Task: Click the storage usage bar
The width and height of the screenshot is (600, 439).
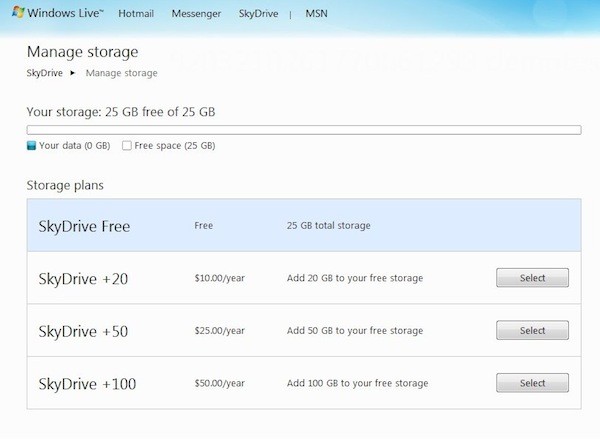Action: pyautogui.click(x=304, y=130)
